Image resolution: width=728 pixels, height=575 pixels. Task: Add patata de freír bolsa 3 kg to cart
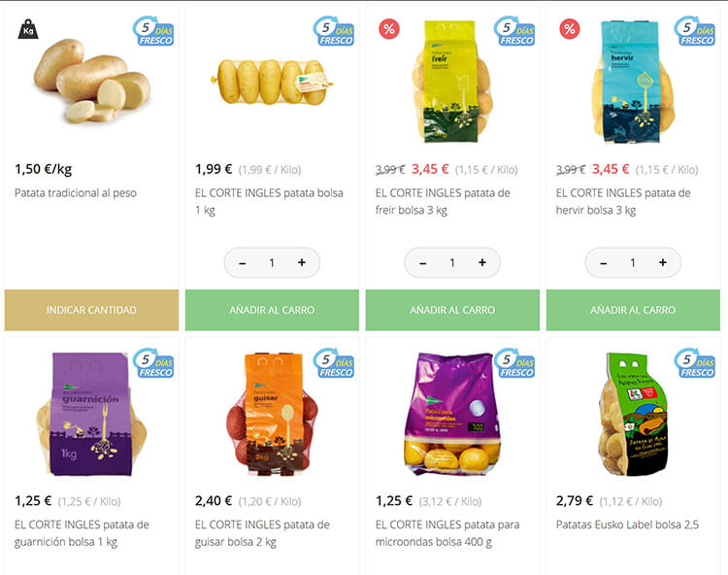coord(452,310)
